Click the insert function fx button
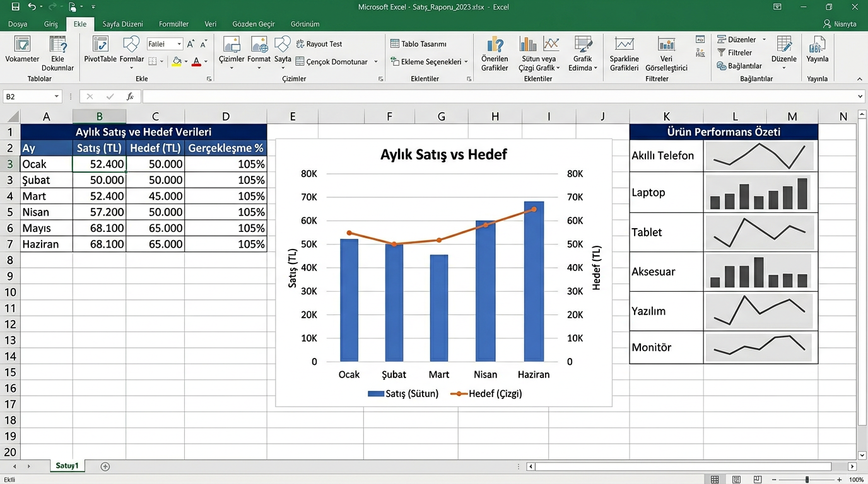The image size is (868, 484). coord(130,96)
